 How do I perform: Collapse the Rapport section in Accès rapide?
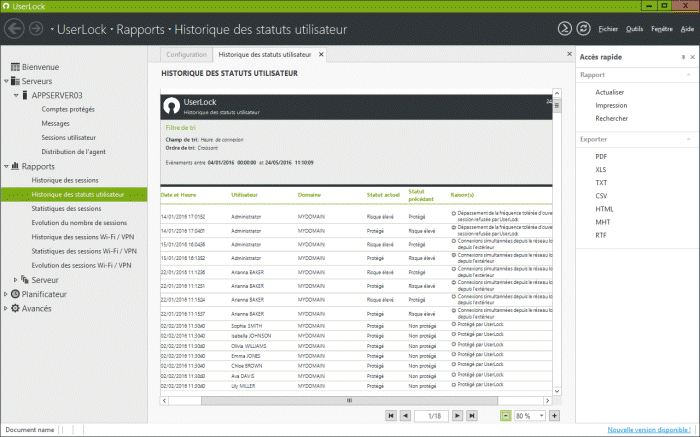click(x=689, y=75)
